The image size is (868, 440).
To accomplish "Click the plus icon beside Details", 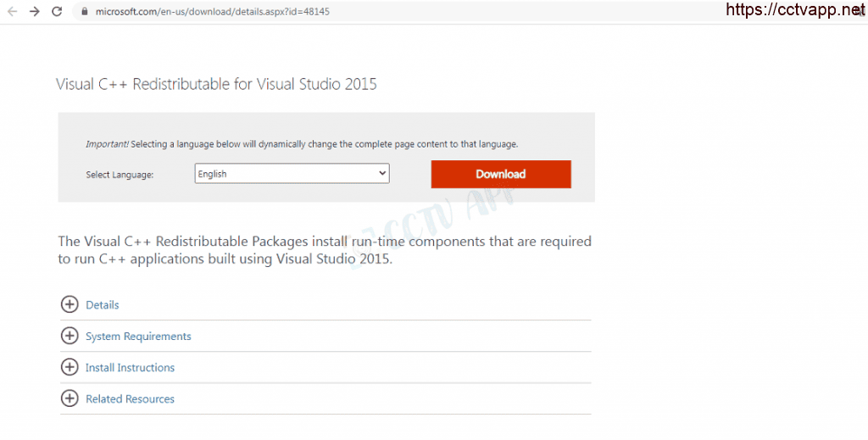I will click(70, 304).
